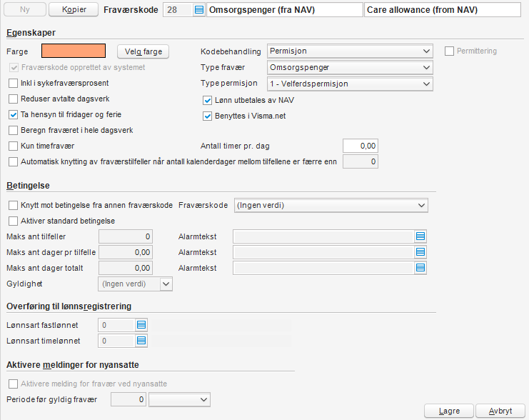Click the kalenderdager count field showing 0
Screen dimensions: 529x420
coord(361,161)
